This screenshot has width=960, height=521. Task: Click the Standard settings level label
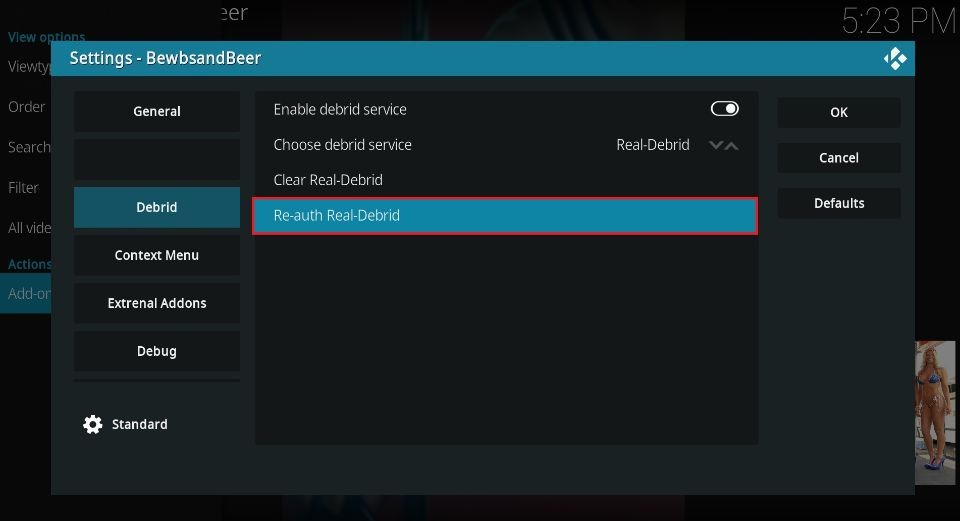(140, 424)
